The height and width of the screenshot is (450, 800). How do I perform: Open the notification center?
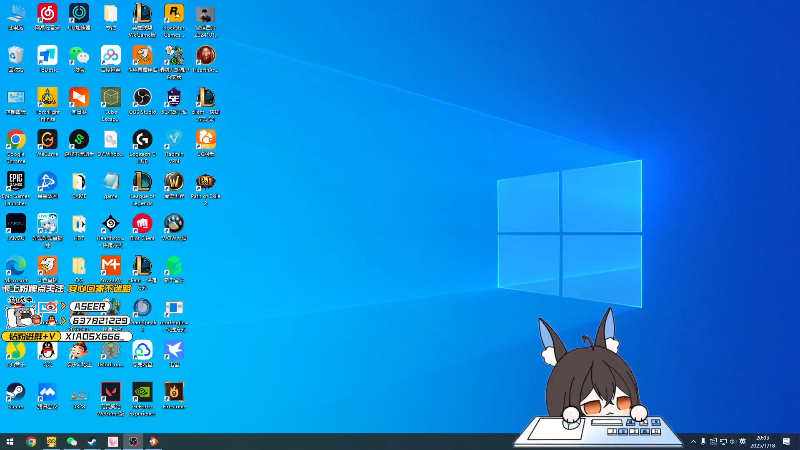pyautogui.click(x=786, y=441)
